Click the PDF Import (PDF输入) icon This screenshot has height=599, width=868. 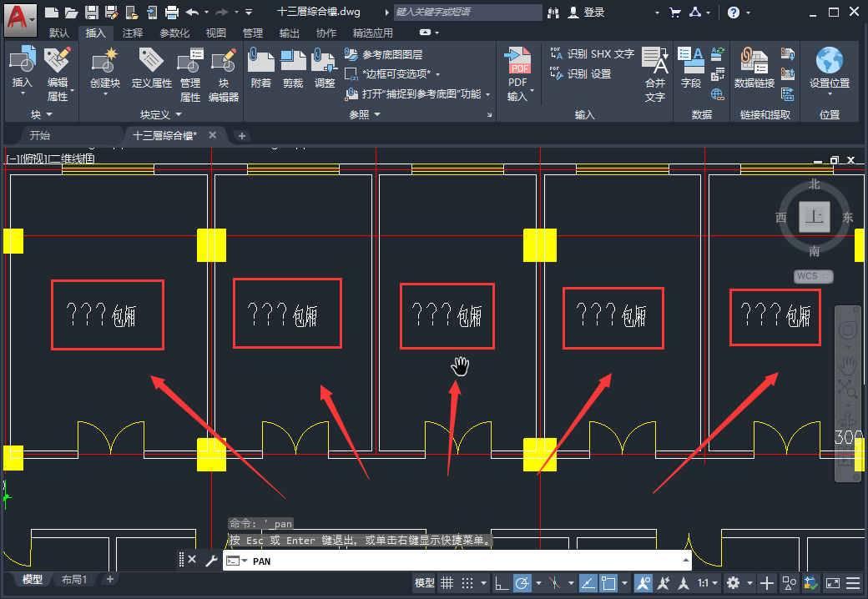pyautogui.click(x=518, y=74)
